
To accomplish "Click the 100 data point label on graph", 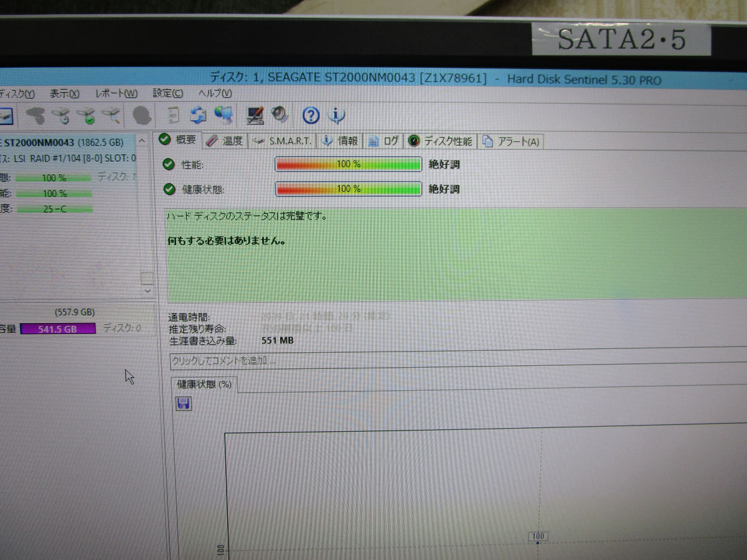I will pyautogui.click(x=538, y=536).
